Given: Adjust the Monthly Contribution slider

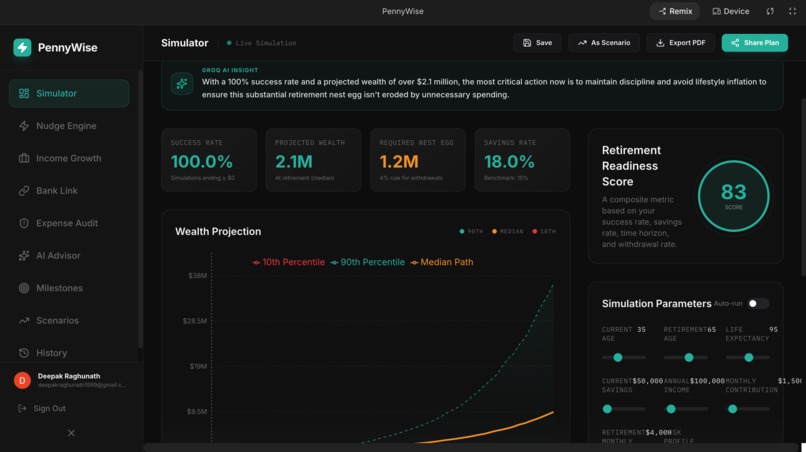Looking at the screenshot, I should click(747, 409).
